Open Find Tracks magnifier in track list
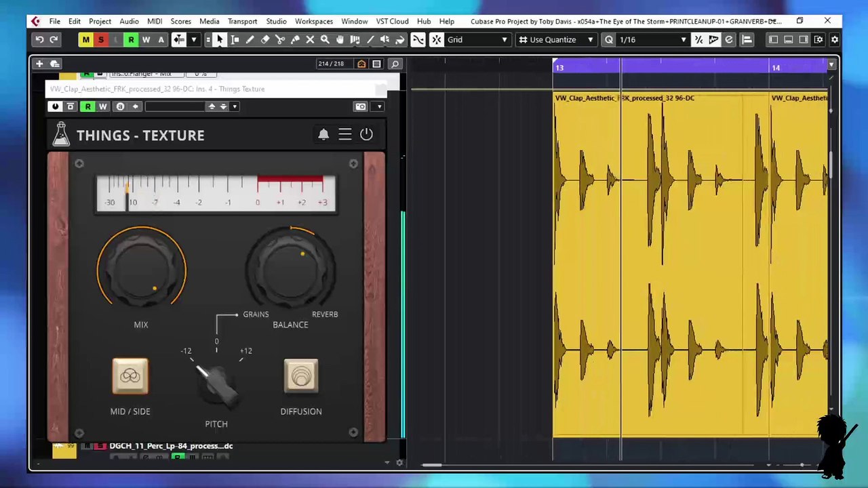 pyautogui.click(x=395, y=64)
